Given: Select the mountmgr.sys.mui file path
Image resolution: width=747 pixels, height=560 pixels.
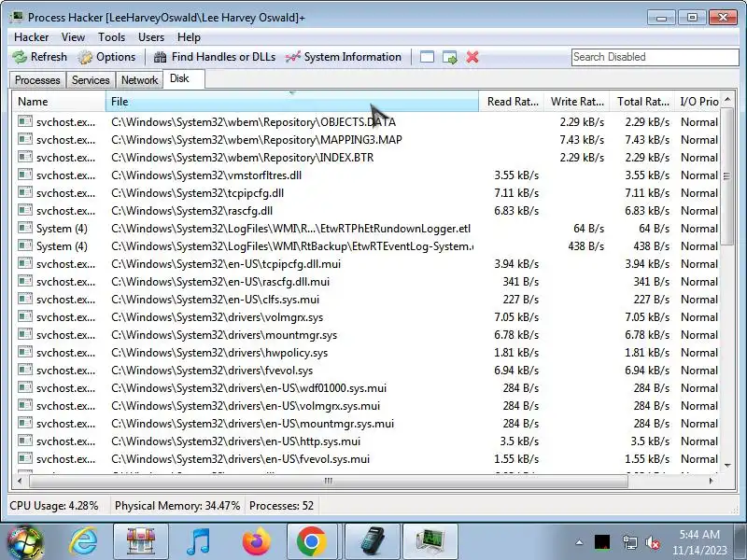Looking at the screenshot, I should tap(252, 424).
